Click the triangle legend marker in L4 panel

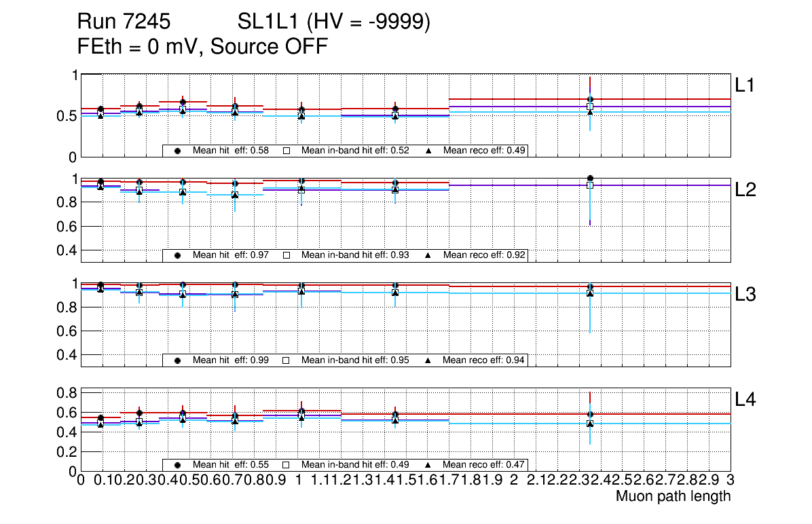tap(428, 465)
